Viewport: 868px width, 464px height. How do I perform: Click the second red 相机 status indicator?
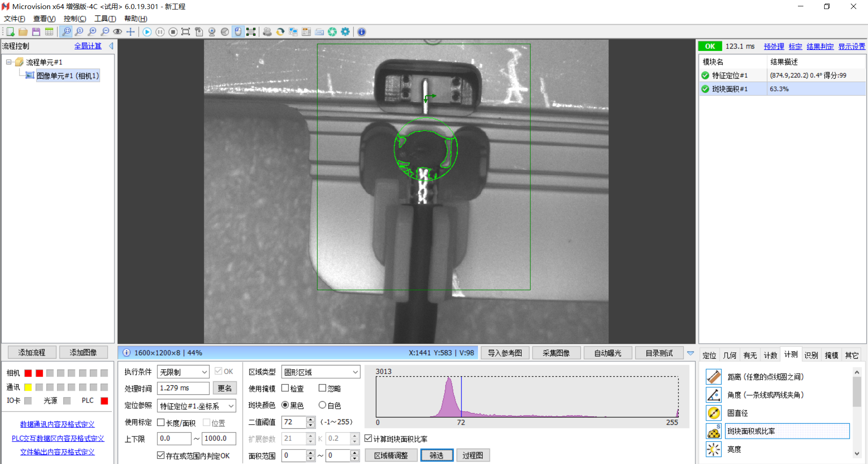coord(39,373)
